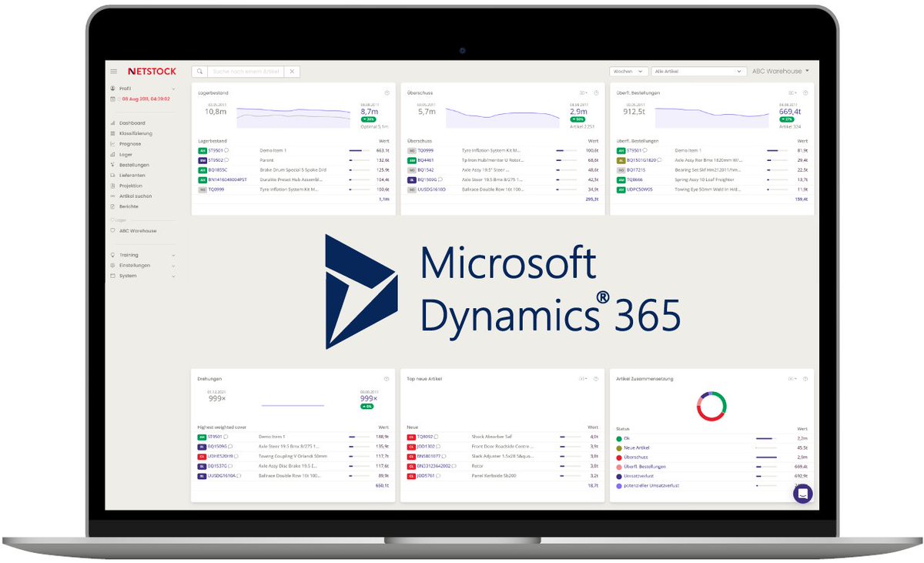
Task: Open view options dropdown on Top neue Artikel card
Action: pos(583,379)
